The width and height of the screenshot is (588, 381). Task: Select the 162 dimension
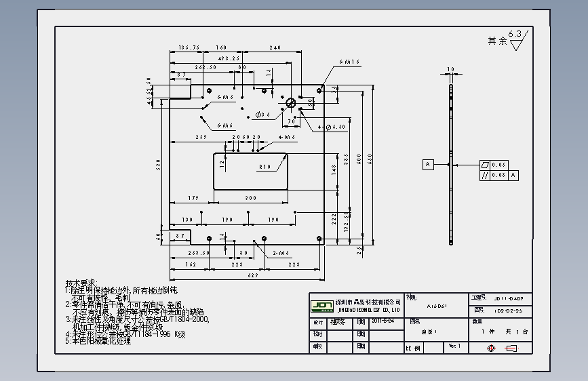(x=191, y=264)
